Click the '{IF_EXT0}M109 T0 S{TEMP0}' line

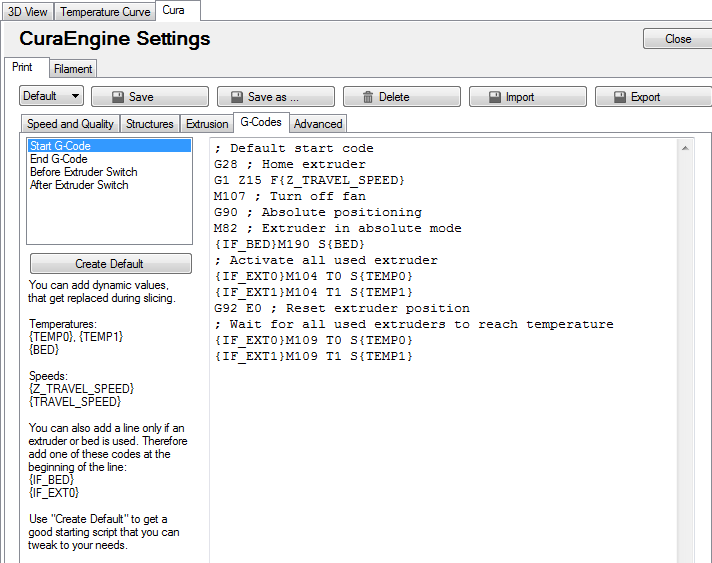[313, 340]
